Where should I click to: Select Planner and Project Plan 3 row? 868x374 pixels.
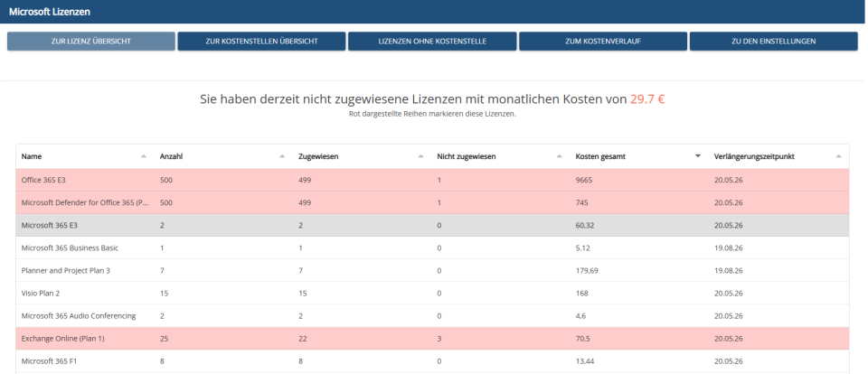point(67,270)
